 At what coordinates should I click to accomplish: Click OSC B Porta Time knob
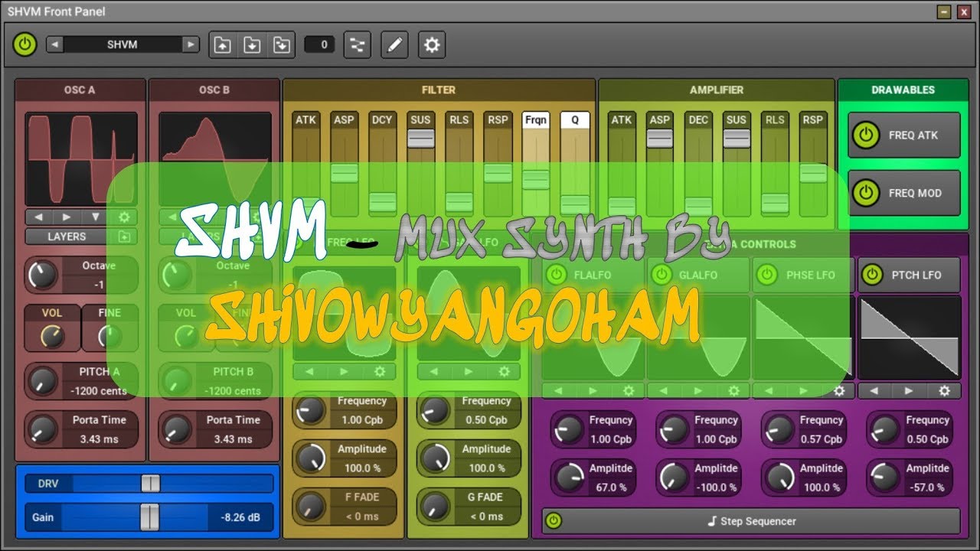tap(177, 429)
